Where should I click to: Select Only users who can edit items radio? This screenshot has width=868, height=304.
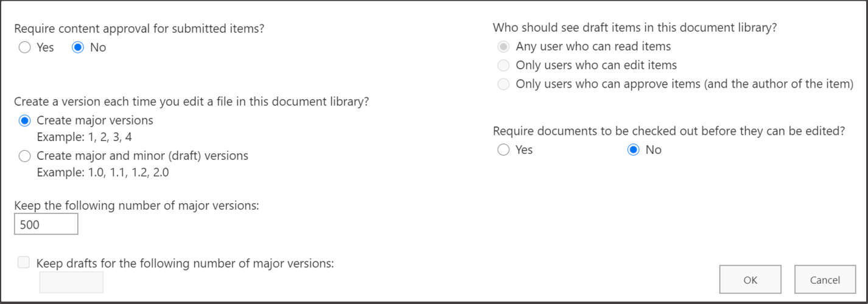click(x=503, y=65)
